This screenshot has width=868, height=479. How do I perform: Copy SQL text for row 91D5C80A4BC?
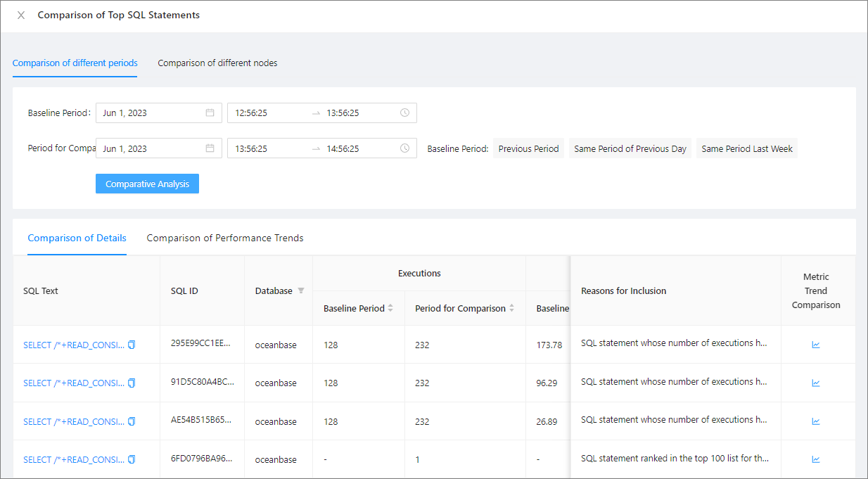coord(132,383)
